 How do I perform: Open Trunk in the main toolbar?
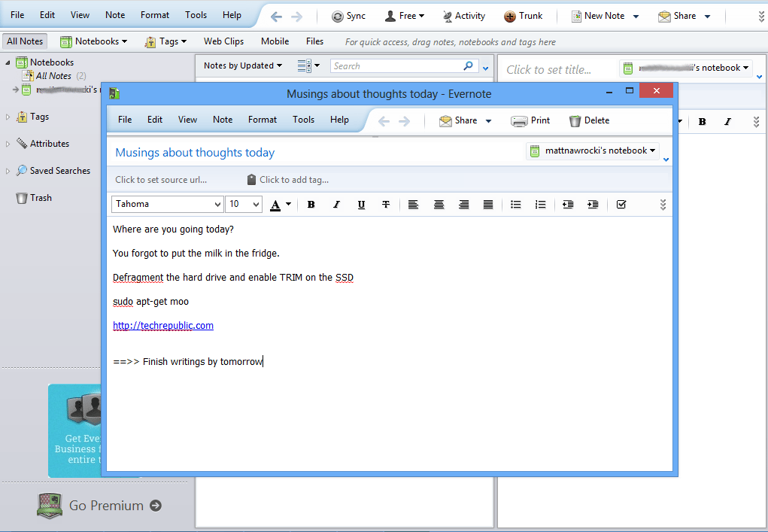pos(523,16)
